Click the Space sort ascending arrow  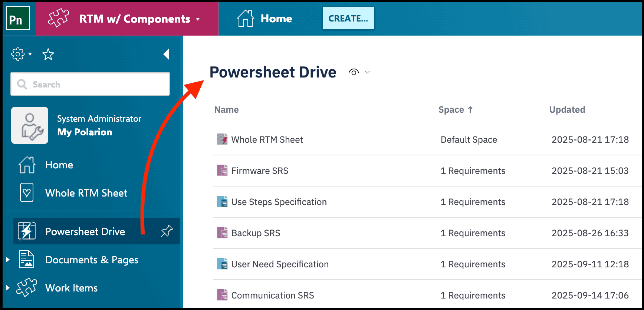pos(470,109)
